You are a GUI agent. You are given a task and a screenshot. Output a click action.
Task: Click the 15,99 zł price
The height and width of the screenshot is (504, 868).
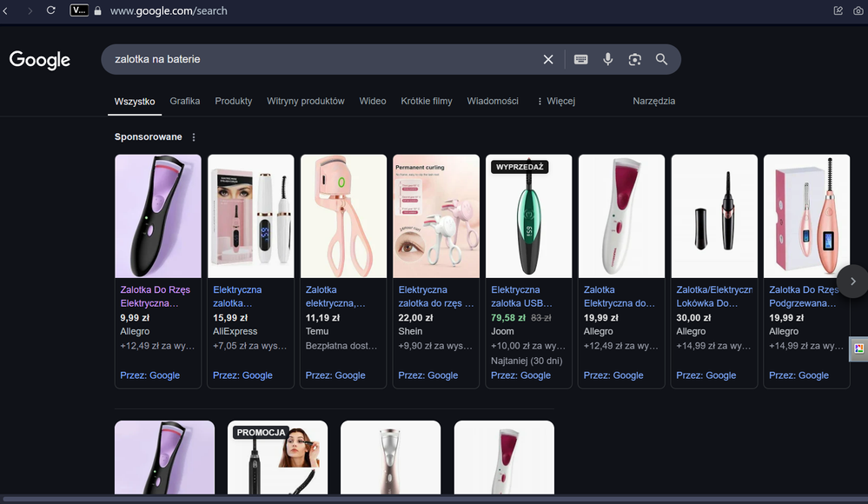[230, 318]
